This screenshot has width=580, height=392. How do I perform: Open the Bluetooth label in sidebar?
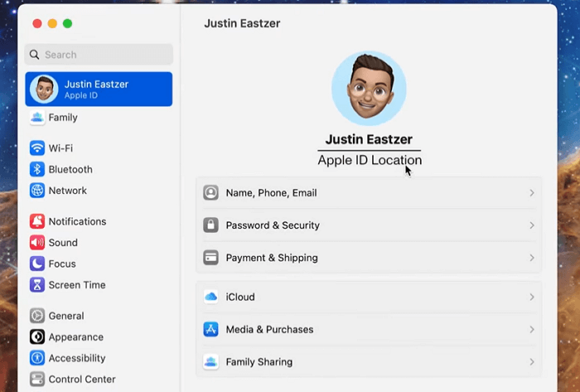tap(70, 169)
